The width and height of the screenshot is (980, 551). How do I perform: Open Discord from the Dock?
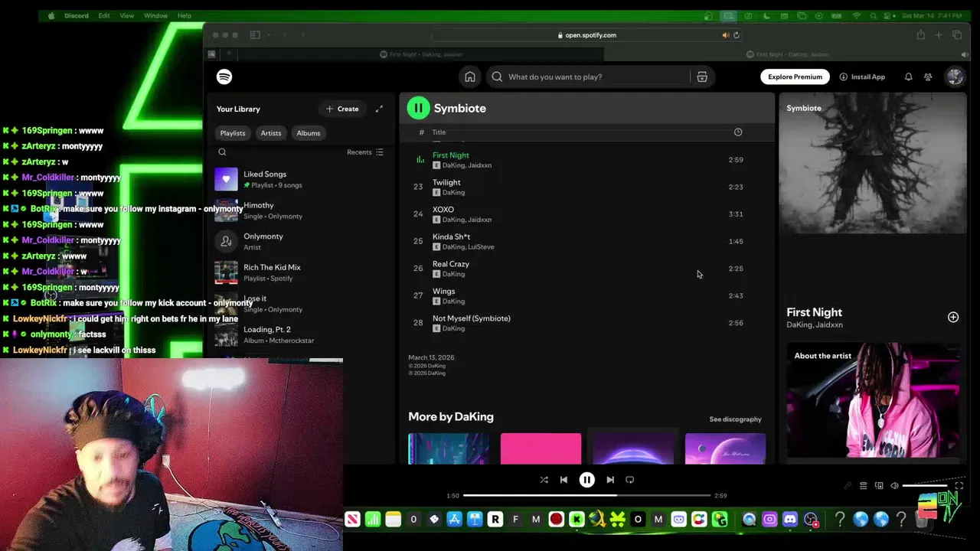790,520
